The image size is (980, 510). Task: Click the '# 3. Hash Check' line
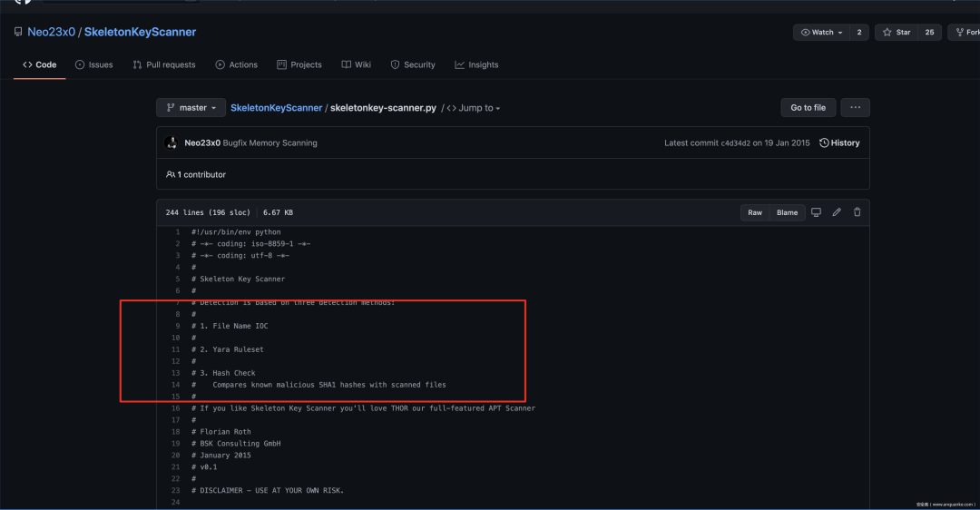pos(223,373)
